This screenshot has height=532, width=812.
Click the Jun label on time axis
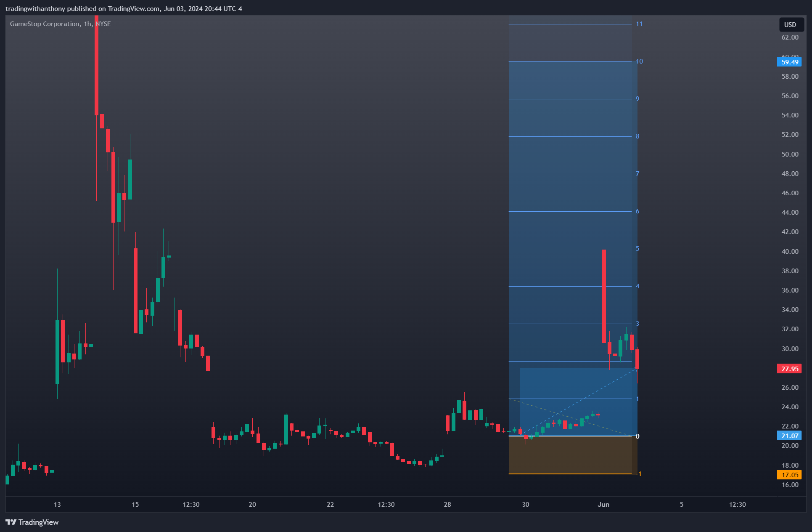pyautogui.click(x=603, y=504)
